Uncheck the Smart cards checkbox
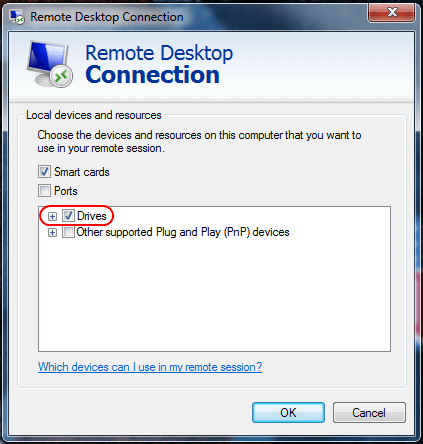Screen dimensions: 423x444 point(44,172)
